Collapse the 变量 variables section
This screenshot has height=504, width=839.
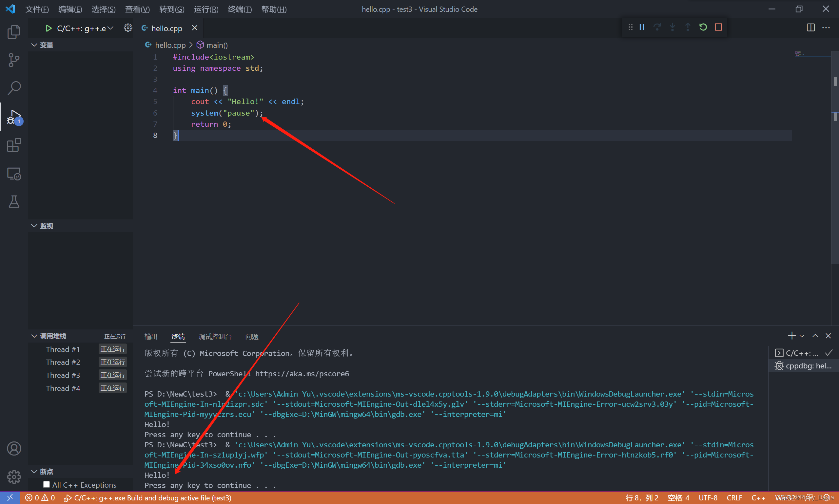click(x=34, y=45)
